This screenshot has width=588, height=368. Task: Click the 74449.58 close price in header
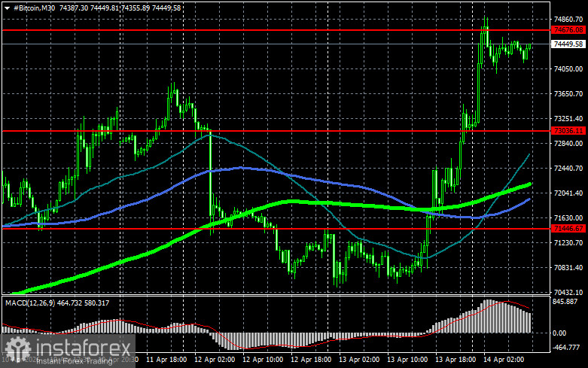[x=166, y=8]
